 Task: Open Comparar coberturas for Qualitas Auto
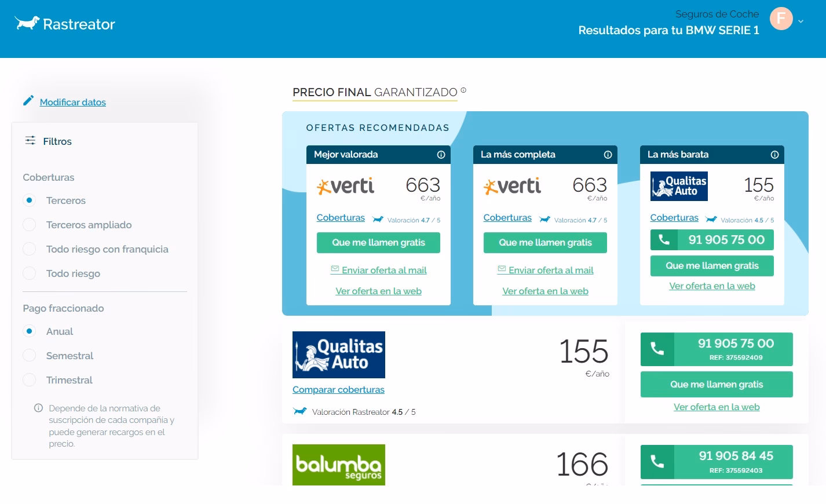point(338,390)
